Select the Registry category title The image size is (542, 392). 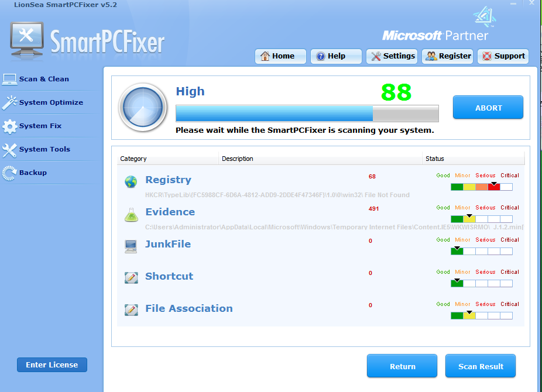point(169,180)
